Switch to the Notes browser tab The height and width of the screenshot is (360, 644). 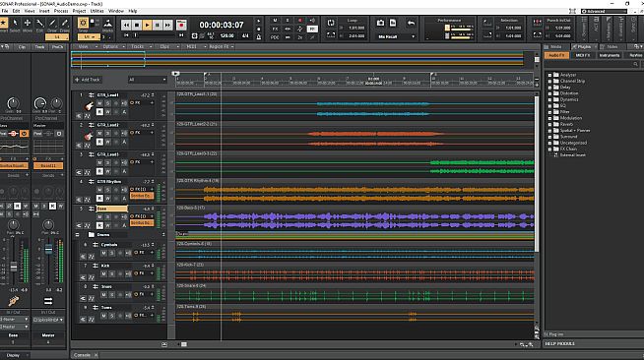612,47
